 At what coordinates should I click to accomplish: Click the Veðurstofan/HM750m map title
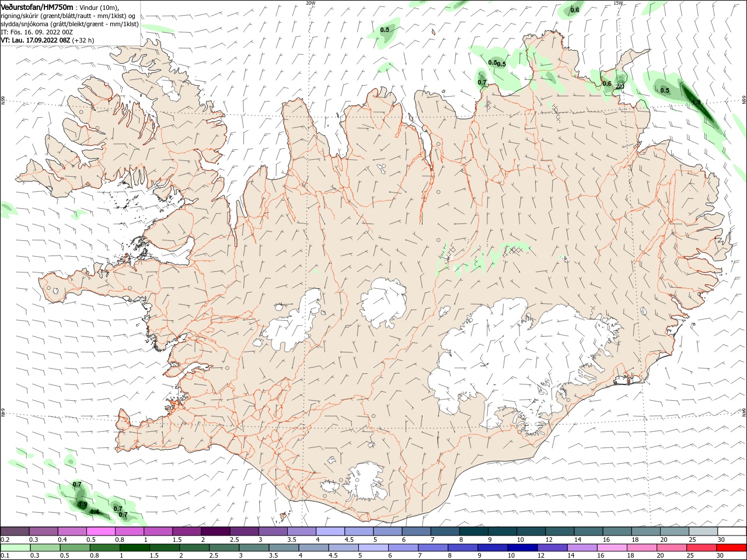point(37,7)
